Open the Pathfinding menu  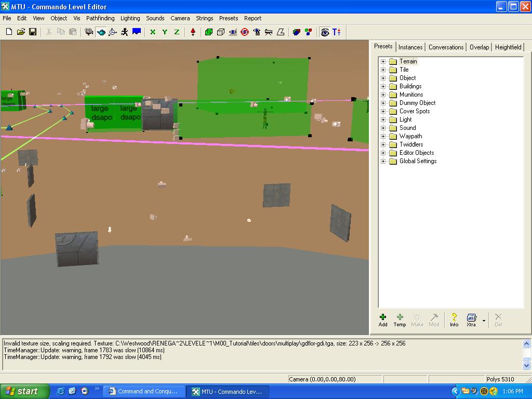100,18
